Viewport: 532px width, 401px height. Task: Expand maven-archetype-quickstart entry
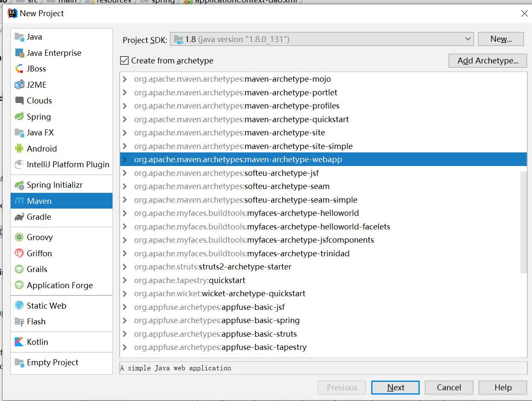pyautogui.click(x=125, y=119)
